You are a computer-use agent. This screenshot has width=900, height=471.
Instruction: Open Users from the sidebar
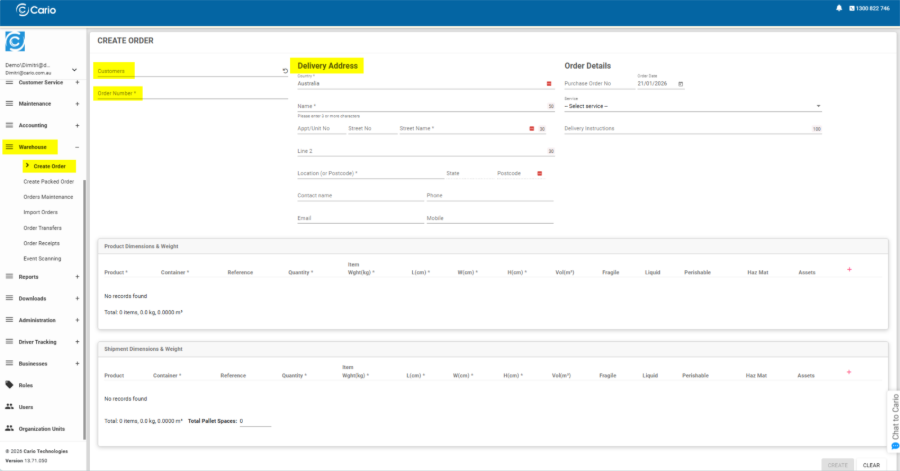[x=26, y=407]
